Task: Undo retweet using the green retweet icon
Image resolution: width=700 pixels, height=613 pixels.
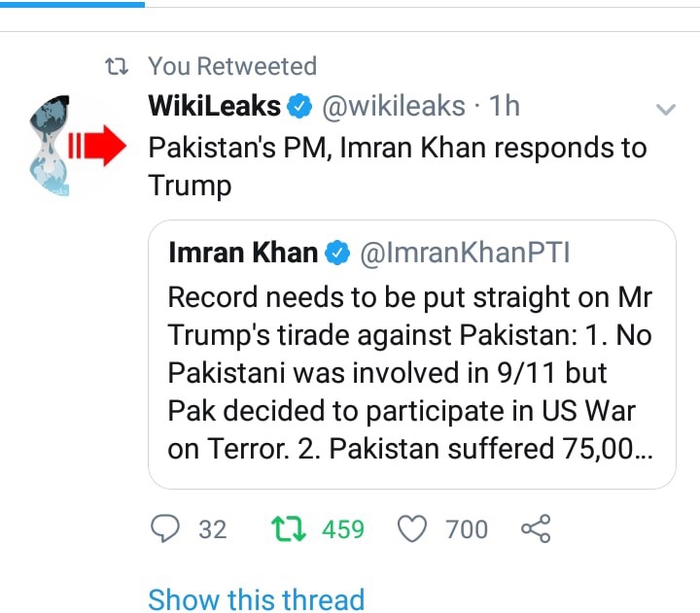Action: pyautogui.click(x=288, y=528)
